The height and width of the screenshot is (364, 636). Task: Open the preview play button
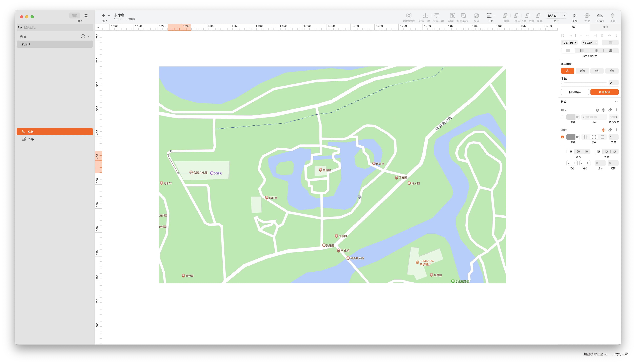pos(574,16)
